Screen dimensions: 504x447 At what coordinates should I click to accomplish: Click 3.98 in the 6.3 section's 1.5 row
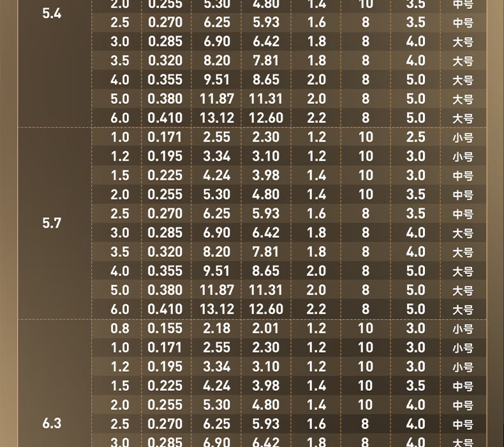click(265, 386)
